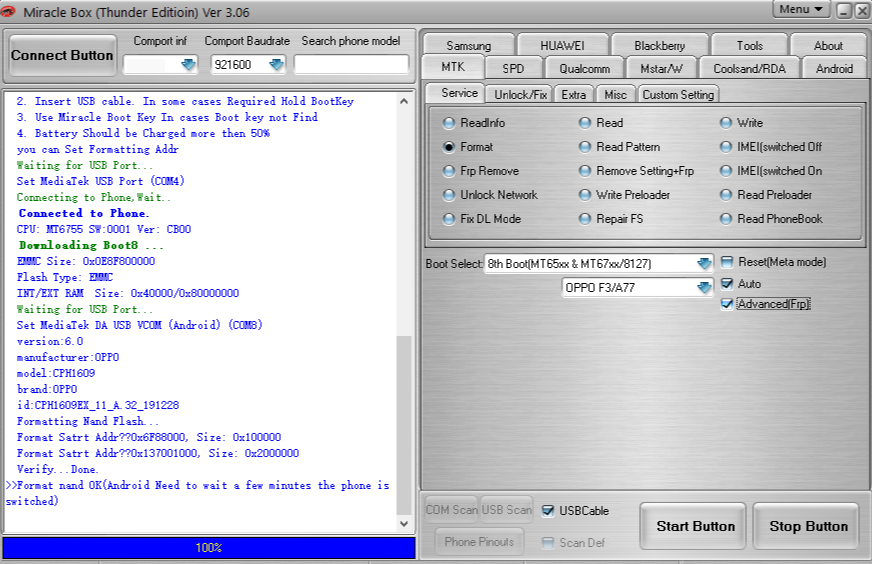
Task: Click the Connect Button
Action: (62, 56)
